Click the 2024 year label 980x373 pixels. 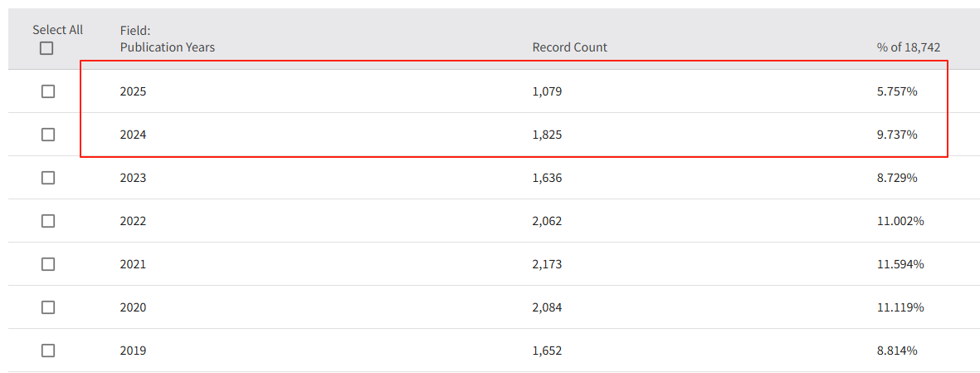(x=133, y=135)
